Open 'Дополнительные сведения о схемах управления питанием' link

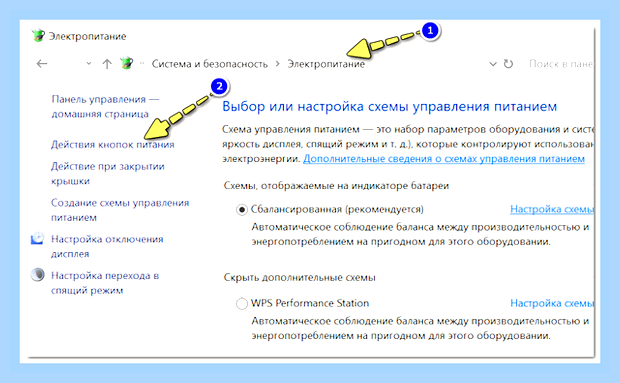pyautogui.click(x=444, y=159)
